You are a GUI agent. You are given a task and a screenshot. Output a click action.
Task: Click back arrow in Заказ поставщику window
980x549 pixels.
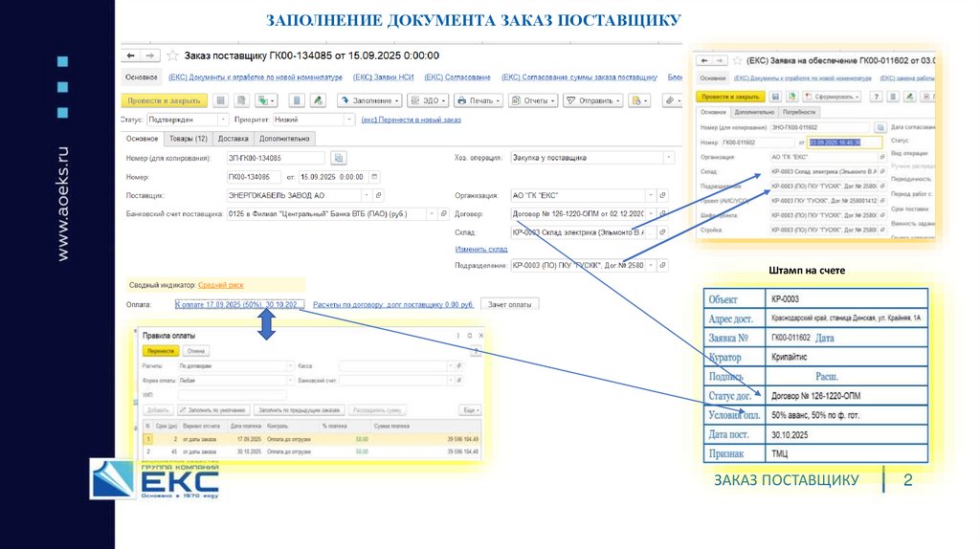[130, 55]
